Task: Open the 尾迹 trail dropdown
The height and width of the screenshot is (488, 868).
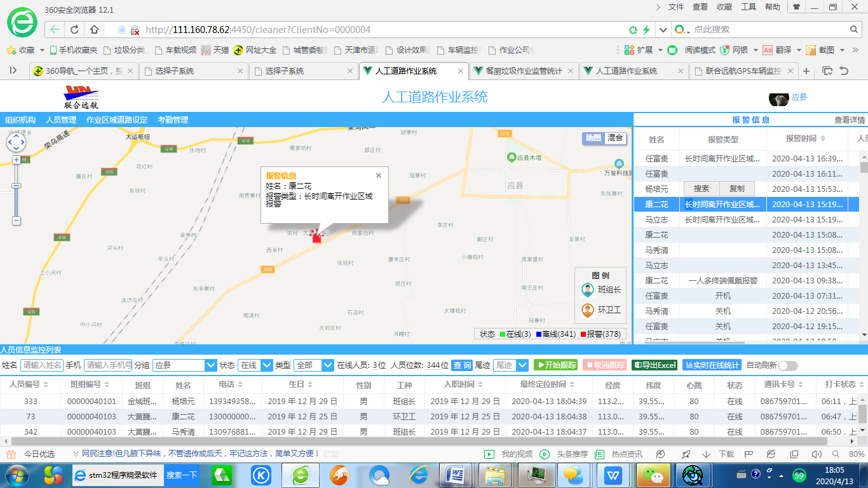Action: coord(510,365)
